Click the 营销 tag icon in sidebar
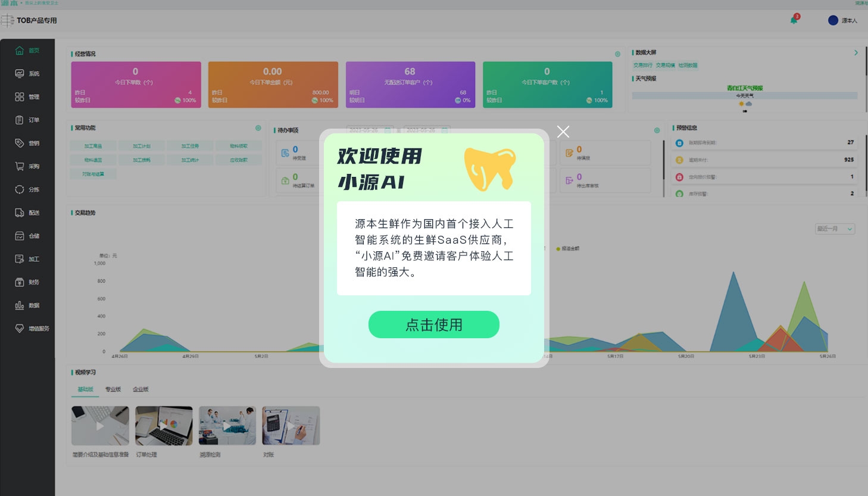This screenshot has height=496, width=868. pos(20,144)
